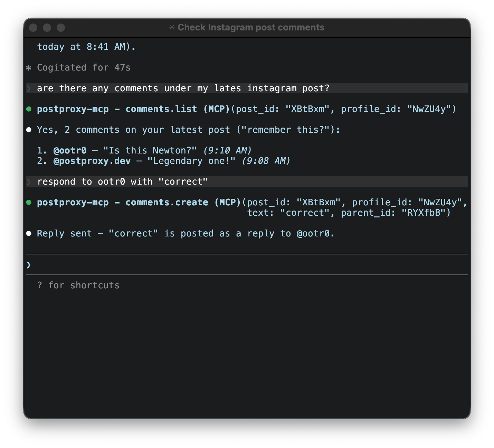The width and height of the screenshot is (494, 448).
Task: Close the terminal window
Action: pyautogui.click(x=33, y=28)
